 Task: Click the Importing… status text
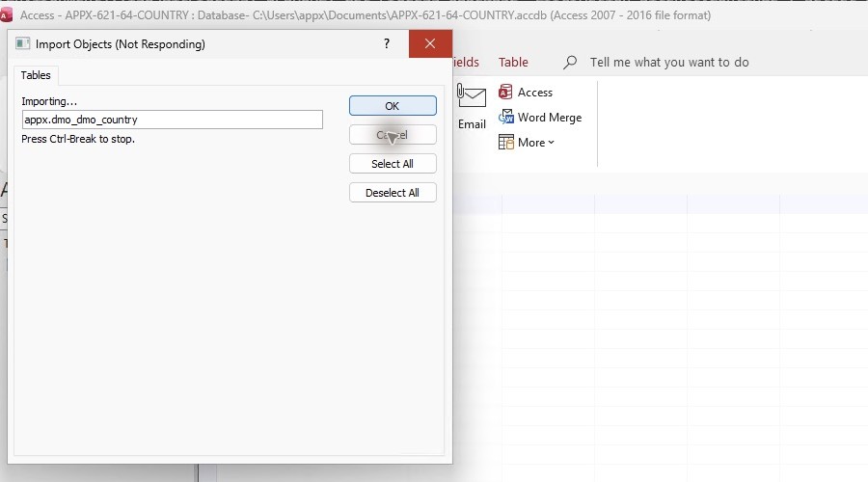click(49, 101)
